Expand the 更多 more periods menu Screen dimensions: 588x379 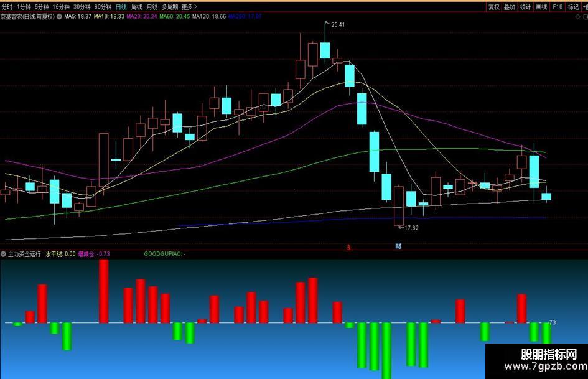[x=189, y=7]
